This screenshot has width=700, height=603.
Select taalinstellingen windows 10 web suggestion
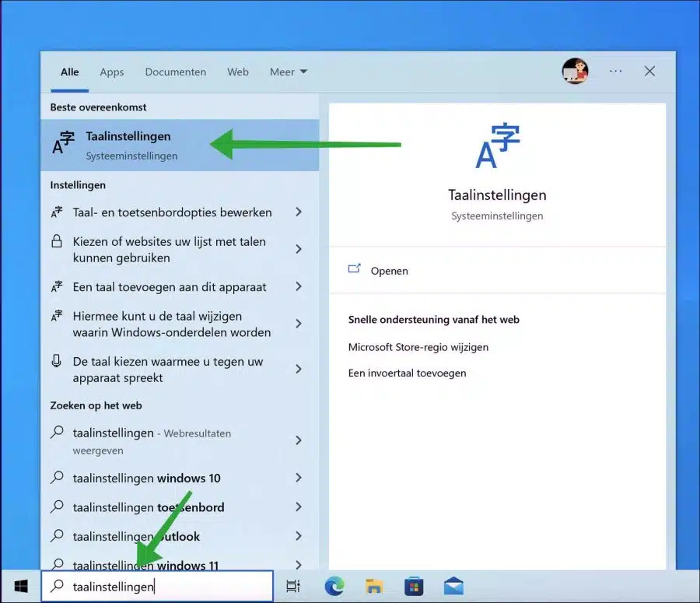coord(180,478)
